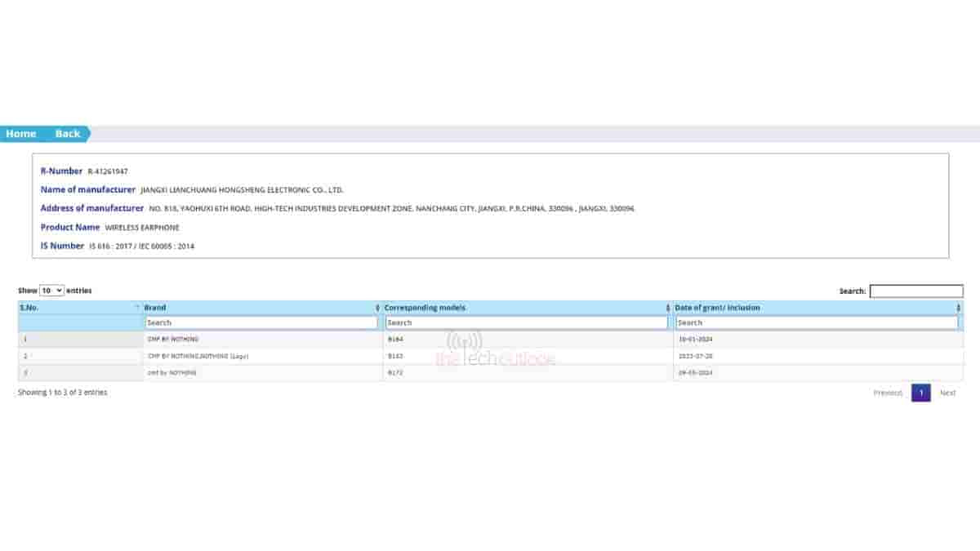
Task: Click the Date of grant filter field
Action: (x=817, y=323)
